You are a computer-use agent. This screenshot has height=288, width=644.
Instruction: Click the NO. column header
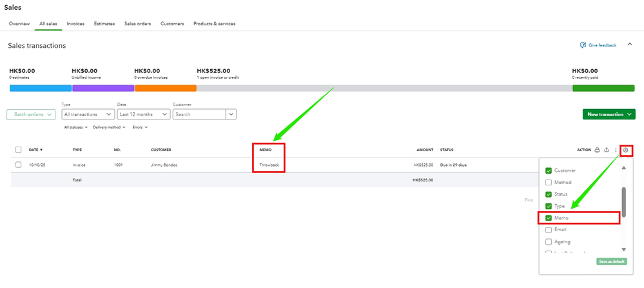tap(117, 150)
